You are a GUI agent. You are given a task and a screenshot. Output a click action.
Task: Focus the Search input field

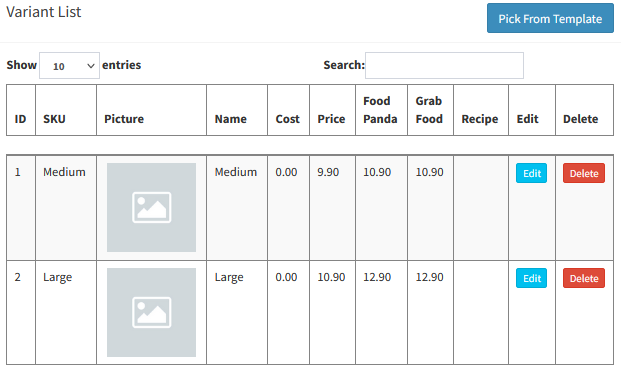click(444, 66)
